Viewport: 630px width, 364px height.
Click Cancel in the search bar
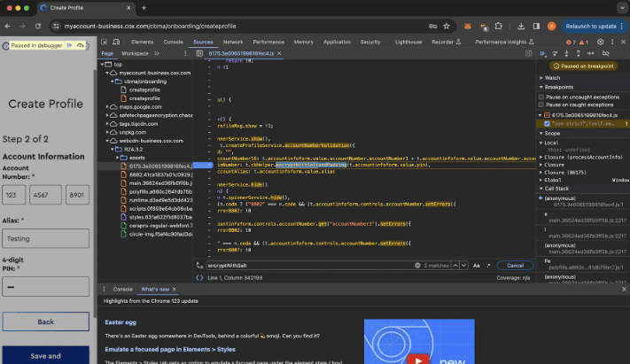coord(515,265)
